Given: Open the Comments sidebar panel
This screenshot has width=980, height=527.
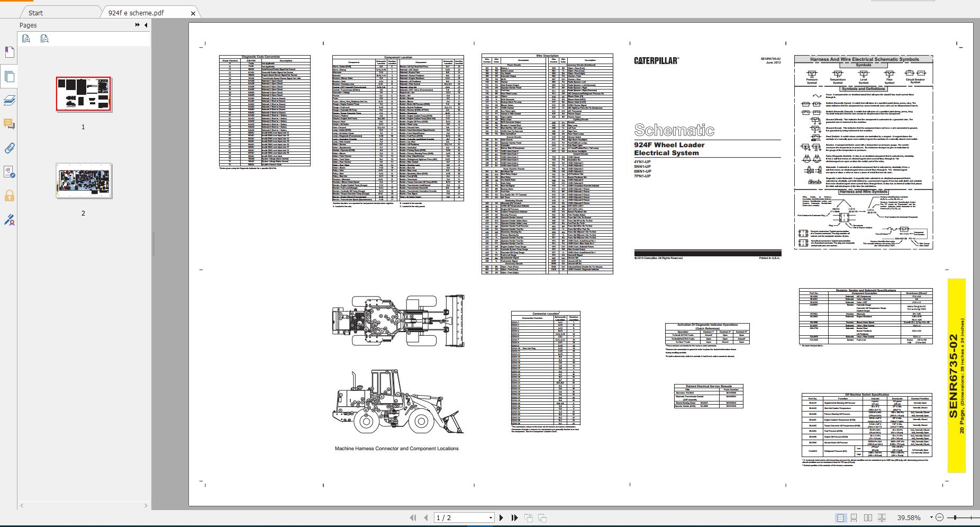Looking at the screenshot, I should pos(9,124).
